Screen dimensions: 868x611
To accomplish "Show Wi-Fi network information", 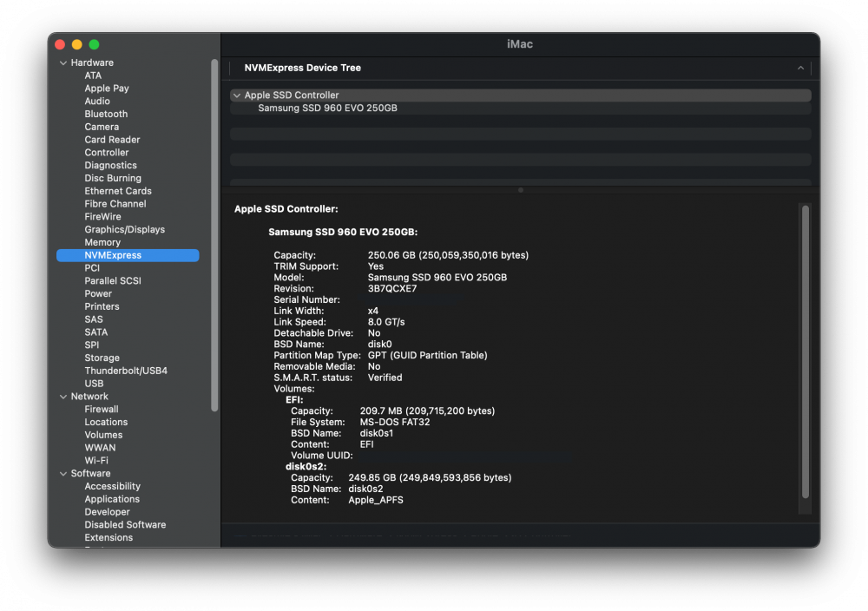I will 96,461.
